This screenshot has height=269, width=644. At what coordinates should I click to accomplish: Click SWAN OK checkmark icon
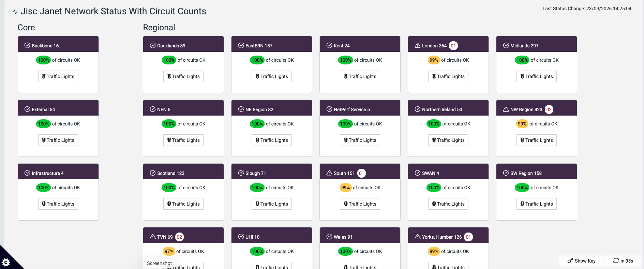pos(418,173)
